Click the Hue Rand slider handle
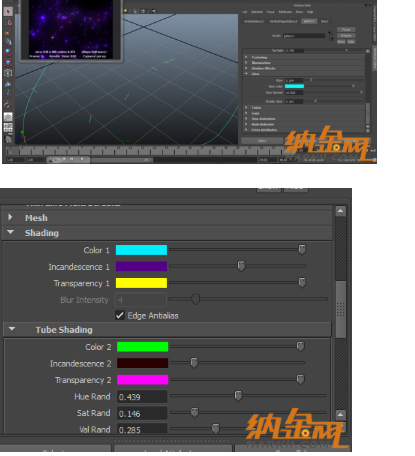 238,396
